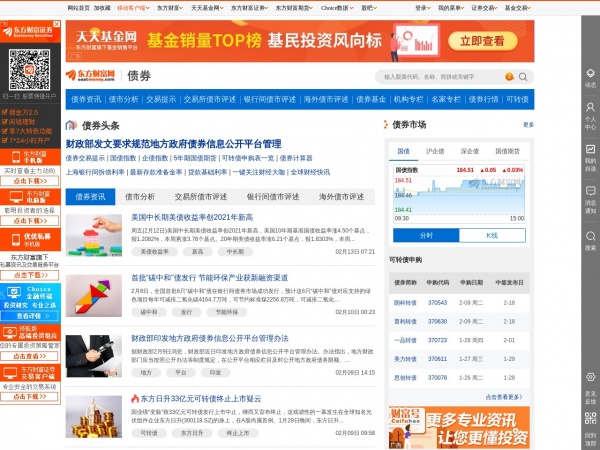This screenshot has height=450, width=600.
Task: Open 消息通知 message icon in right sidebar
Action: click(x=590, y=191)
